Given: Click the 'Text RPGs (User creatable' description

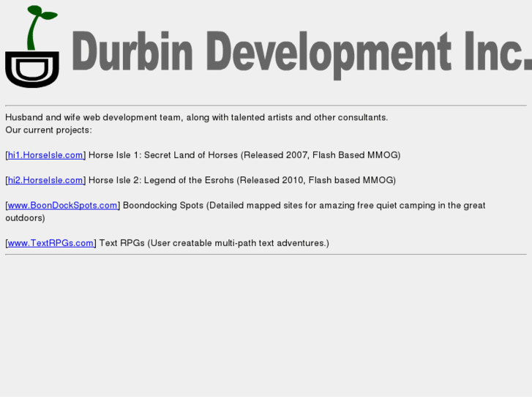Looking at the screenshot, I should pyautogui.click(x=214, y=243).
